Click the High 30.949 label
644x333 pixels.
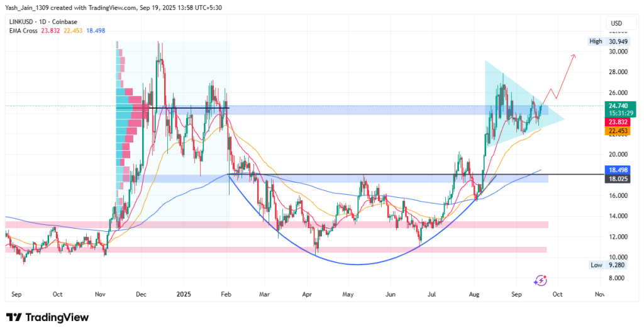click(608, 41)
